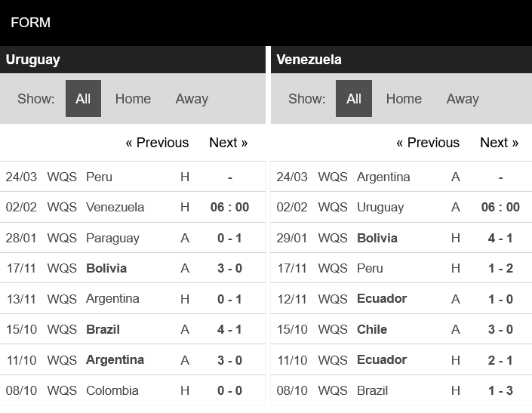The image size is (532, 413).
Task: Open Venezuela's 17/11 match against Peru
Action: 370,268
